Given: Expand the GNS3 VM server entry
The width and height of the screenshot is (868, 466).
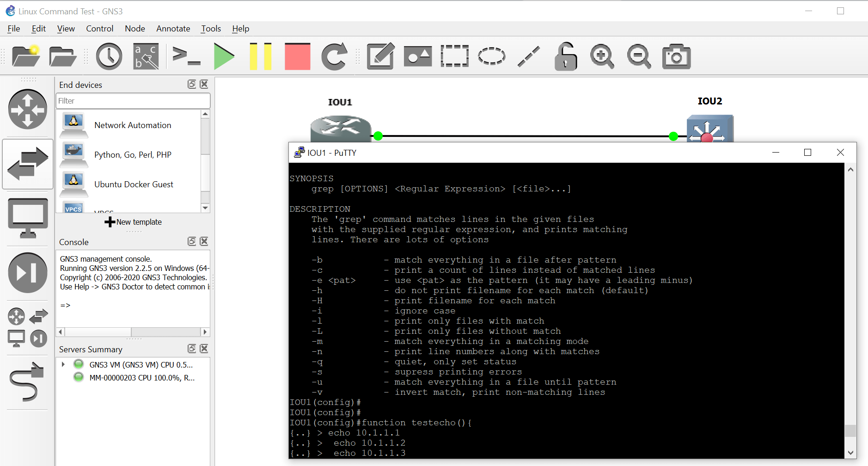Looking at the screenshot, I should (63, 365).
